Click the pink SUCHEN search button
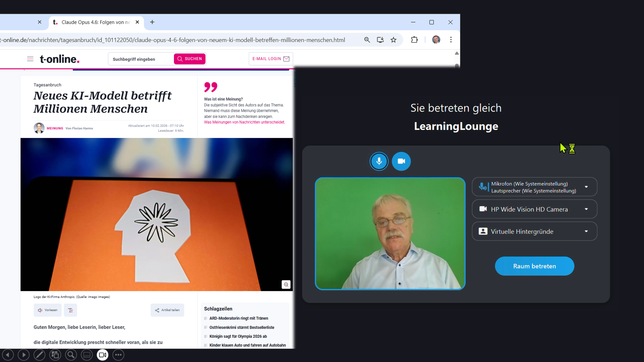The image size is (644, 362). (x=190, y=59)
